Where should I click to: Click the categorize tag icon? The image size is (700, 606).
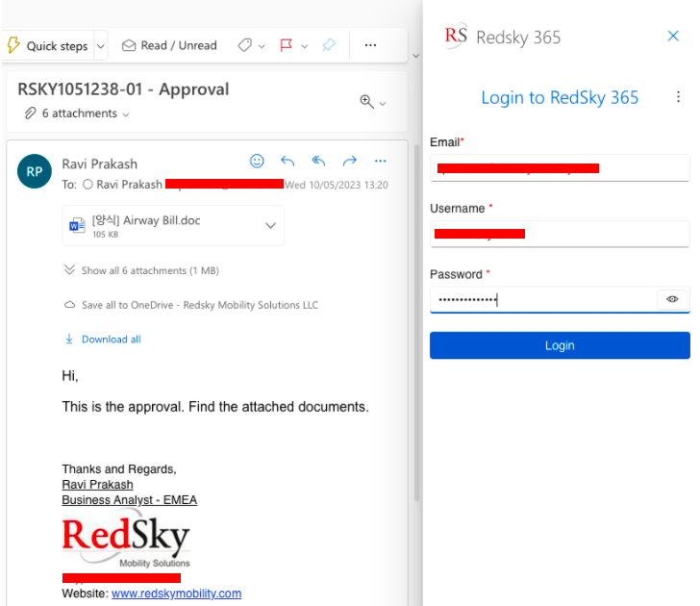tap(244, 45)
